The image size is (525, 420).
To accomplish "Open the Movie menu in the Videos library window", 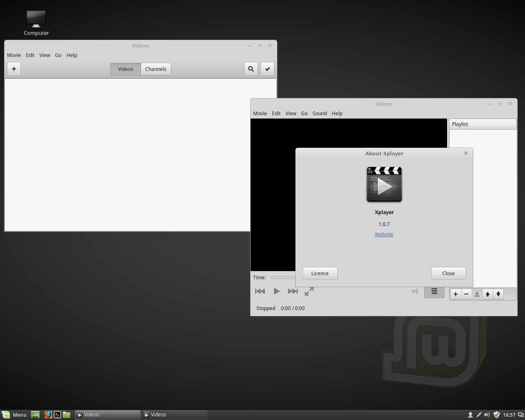I will coord(14,55).
